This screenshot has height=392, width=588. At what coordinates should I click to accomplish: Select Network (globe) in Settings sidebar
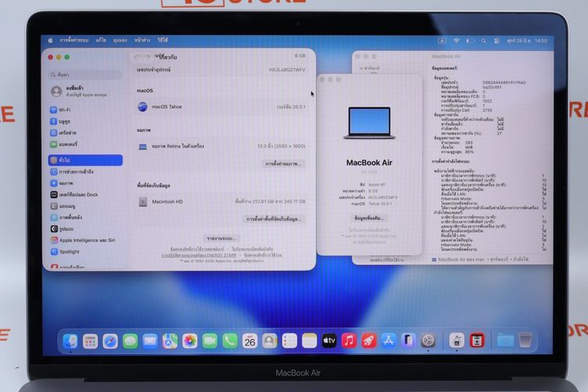coord(85,132)
